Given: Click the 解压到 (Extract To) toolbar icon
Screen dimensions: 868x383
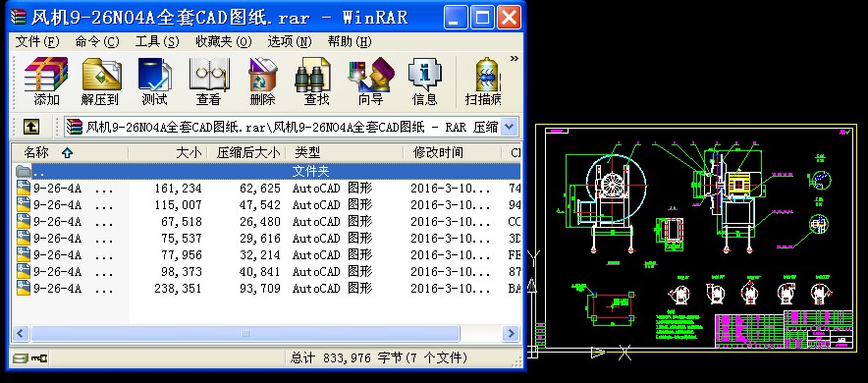Looking at the screenshot, I should click(100, 81).
